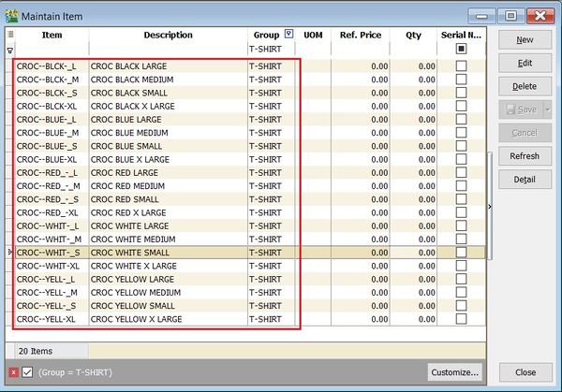The width and height of the screenshot is (562, 392).
Task: Expand the side panel splitter arrow
Action: (x=490, y=207)
